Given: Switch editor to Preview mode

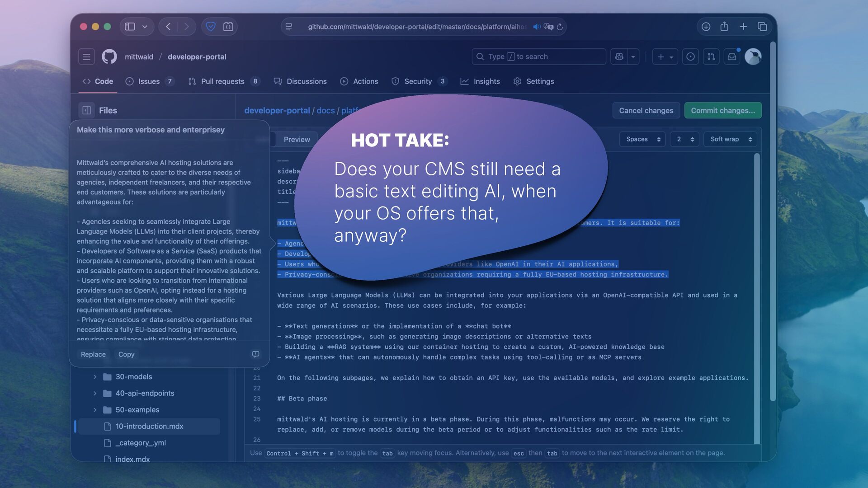Looking at the screenshot, I should (297, 139).
